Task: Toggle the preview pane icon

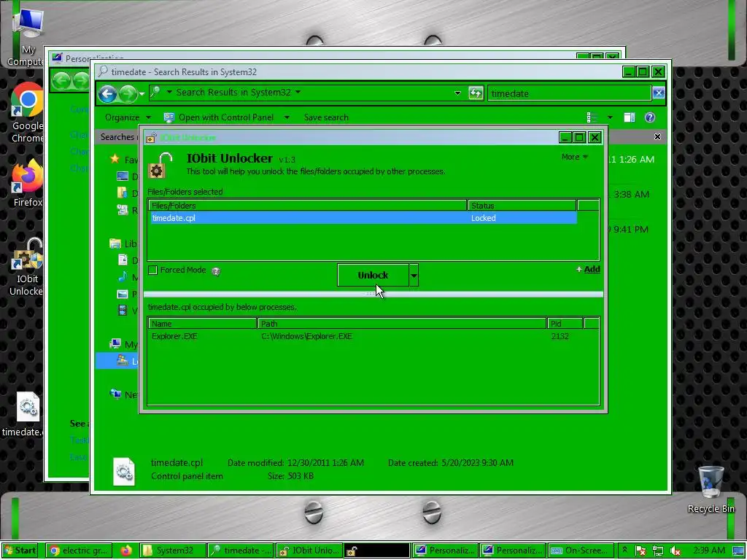Action: click(x=630, y=117)
